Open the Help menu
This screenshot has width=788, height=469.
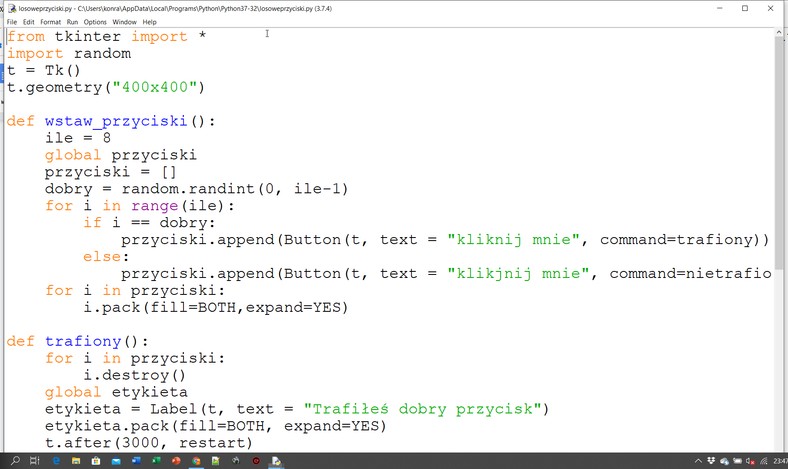pyautogui.click(x=150, y=21)
